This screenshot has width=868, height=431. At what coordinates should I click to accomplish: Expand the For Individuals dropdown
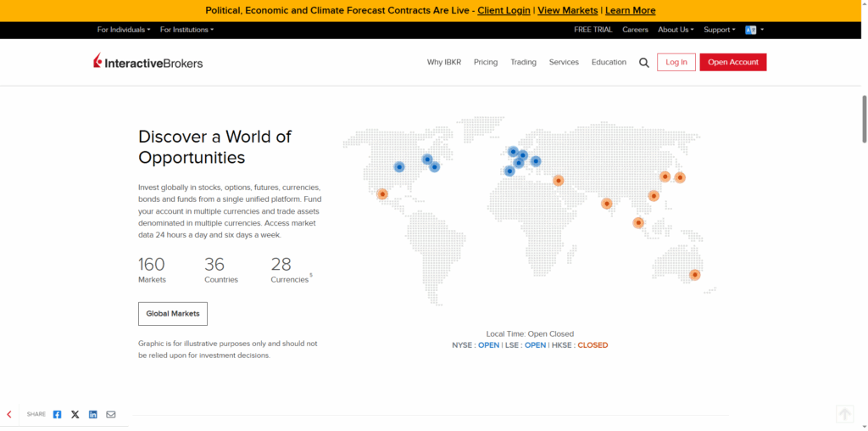tap(124, 30)
